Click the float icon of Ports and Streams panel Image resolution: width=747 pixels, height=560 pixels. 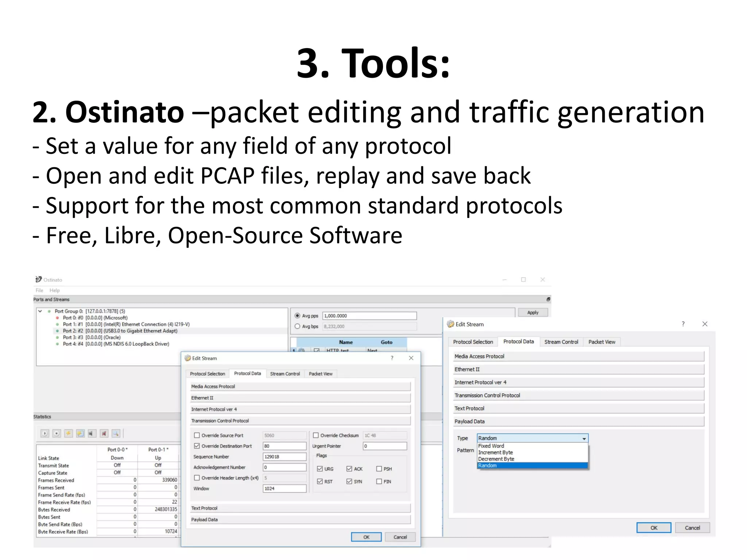tap(548, 299)
